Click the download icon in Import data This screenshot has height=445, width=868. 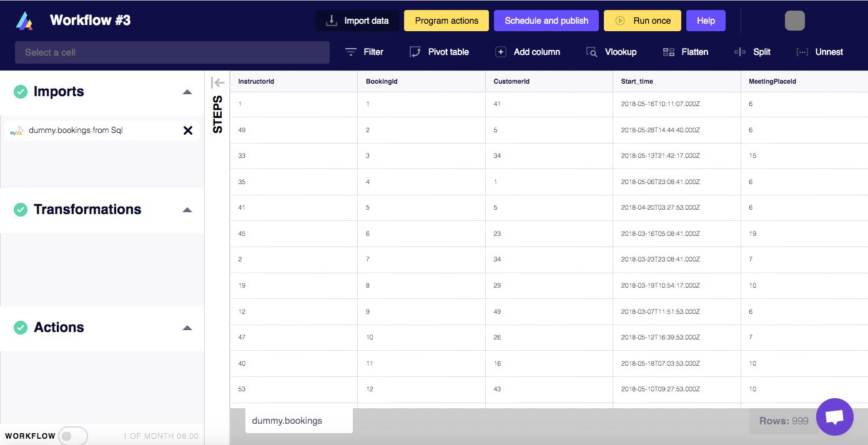pyautogui.click(x=332, y=21)
